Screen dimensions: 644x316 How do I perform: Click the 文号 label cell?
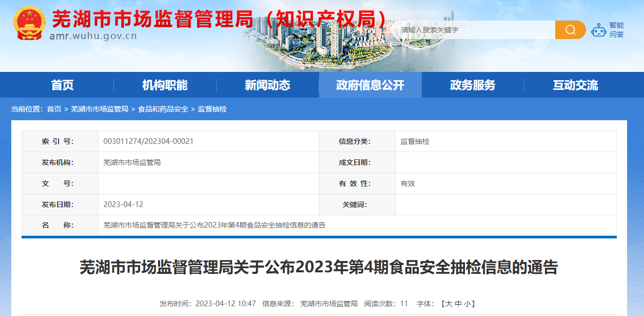click(x=60, y=183)
